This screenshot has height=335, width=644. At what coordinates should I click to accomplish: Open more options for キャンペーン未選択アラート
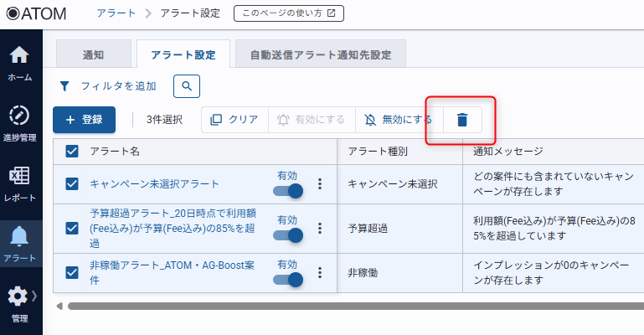pos(319,184)
